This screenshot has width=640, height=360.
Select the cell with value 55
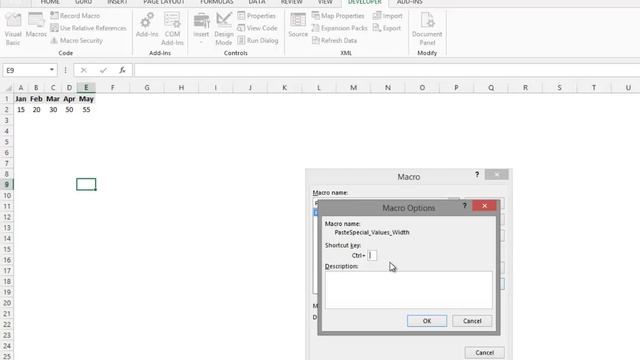(x=86, y=110)
